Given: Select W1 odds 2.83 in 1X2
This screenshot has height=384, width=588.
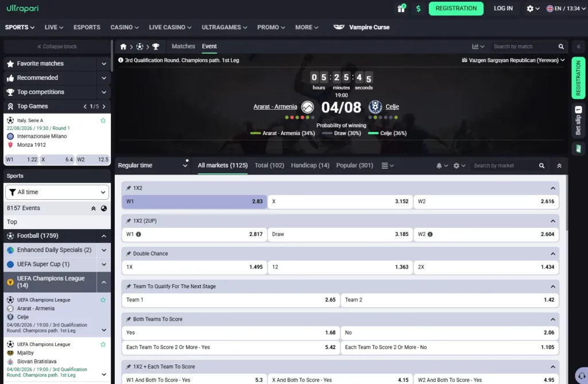Looking at the screenshot, I should 194,201.
